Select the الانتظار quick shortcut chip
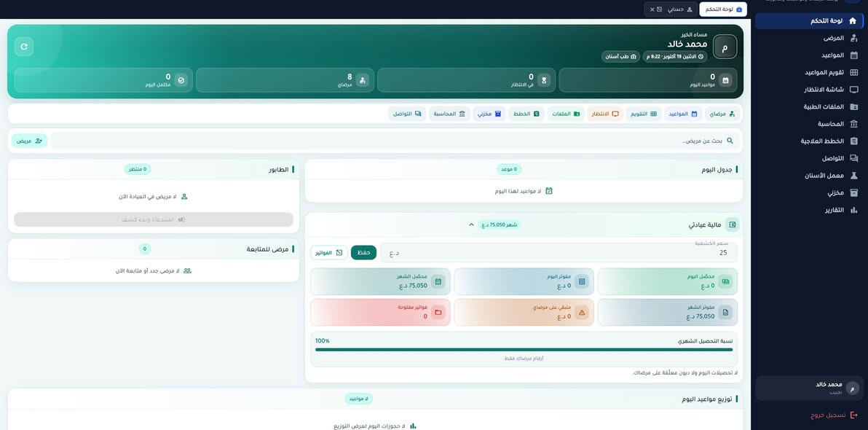The width and height of the screenshot is (868, 430). coord(605,114)
